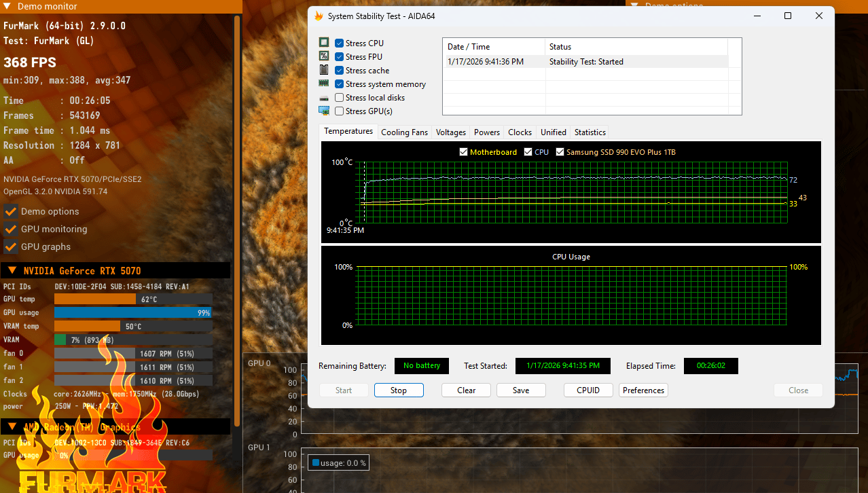The width and height of the screenshot is (868, 493).
Task: Click the VRAM 7% usage bar
Action: [x=133, y=340]
